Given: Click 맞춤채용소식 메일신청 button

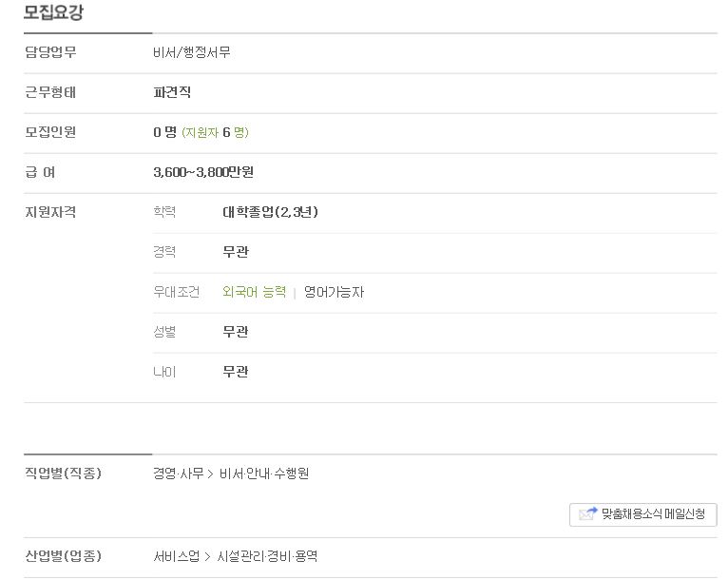Looking at the screenshot, I should [643, 514].
